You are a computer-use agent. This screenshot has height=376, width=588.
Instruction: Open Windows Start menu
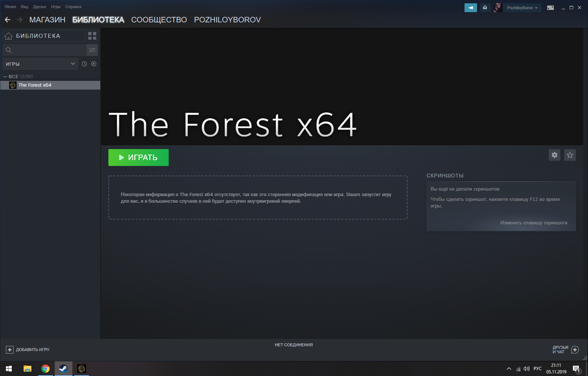tap(9, 369)
